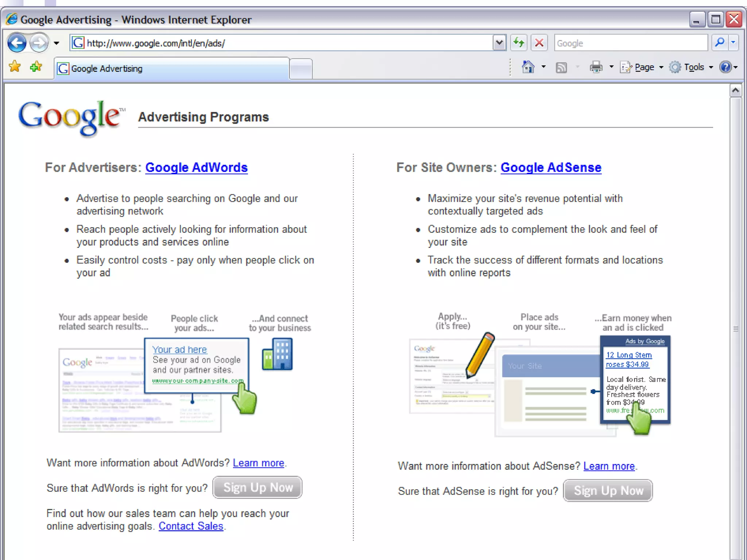Click the Internet Explorer title bar icon

click(x=12, y=19)
